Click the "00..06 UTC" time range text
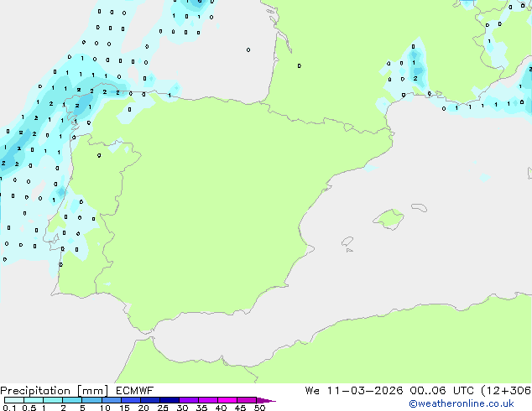This screenshot has width=532, height=411. (x=441, y=391)
